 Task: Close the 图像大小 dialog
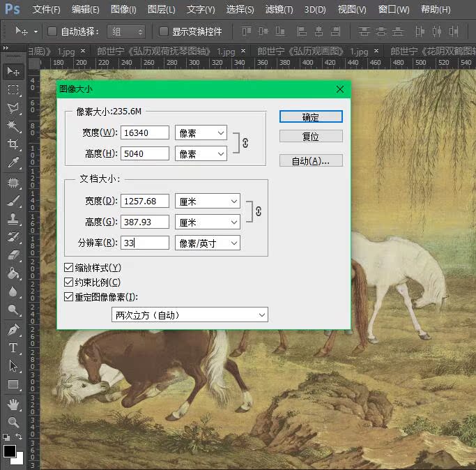point(340,89)
